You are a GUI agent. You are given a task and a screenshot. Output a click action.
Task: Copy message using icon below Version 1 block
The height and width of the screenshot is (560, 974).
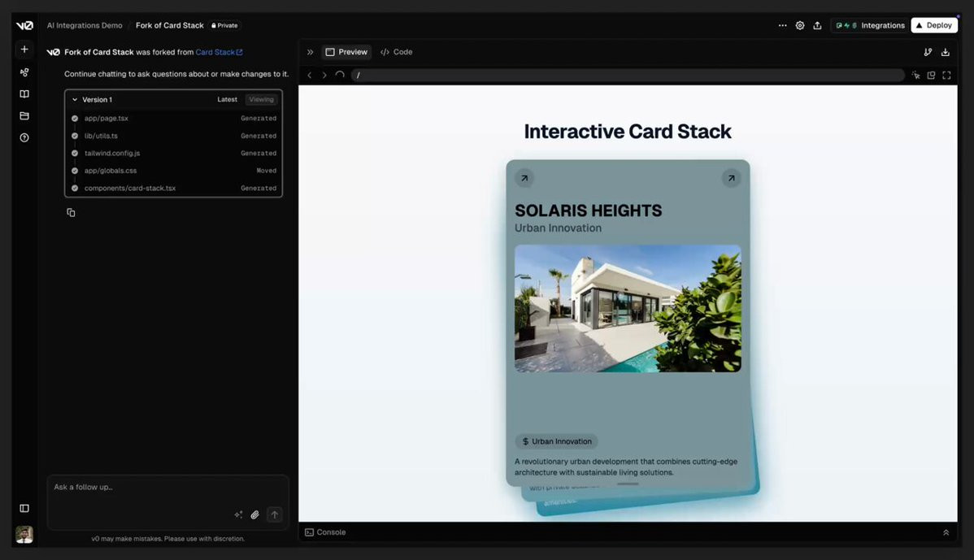(71, 212)
